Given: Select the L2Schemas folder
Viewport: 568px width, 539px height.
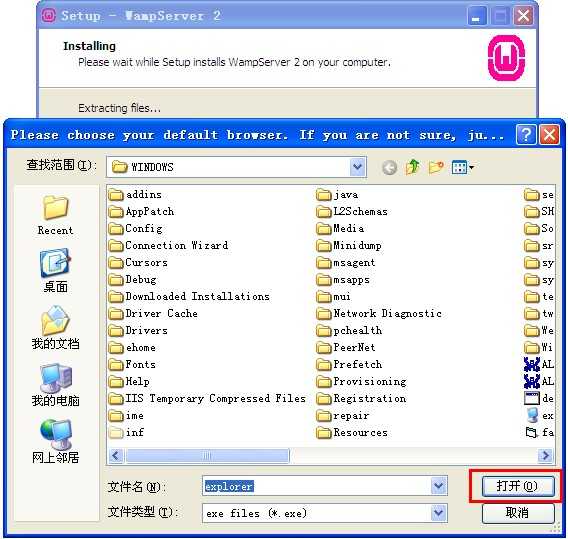Looking at the screenshot, I should (352, 212).
